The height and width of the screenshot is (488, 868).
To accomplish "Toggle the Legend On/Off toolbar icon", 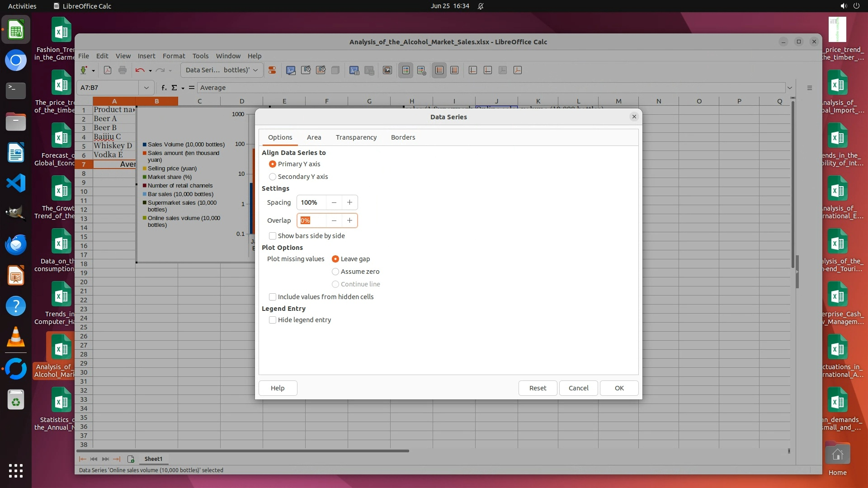I will coord(406,70).
